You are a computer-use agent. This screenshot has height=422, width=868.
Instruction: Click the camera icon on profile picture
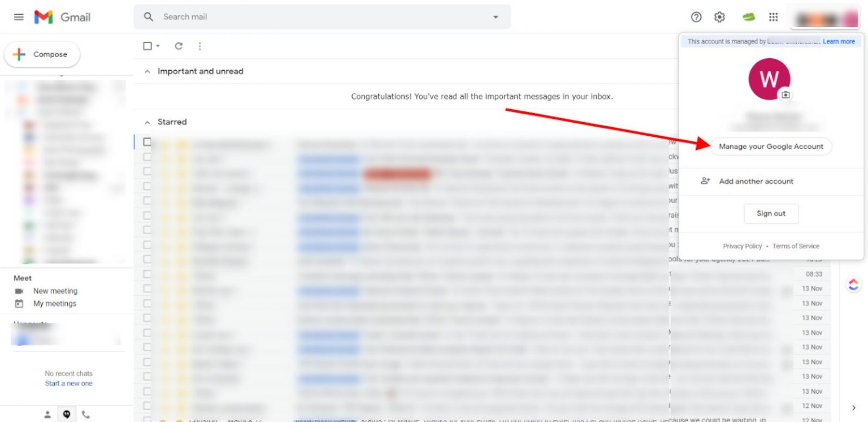(785, 95)
